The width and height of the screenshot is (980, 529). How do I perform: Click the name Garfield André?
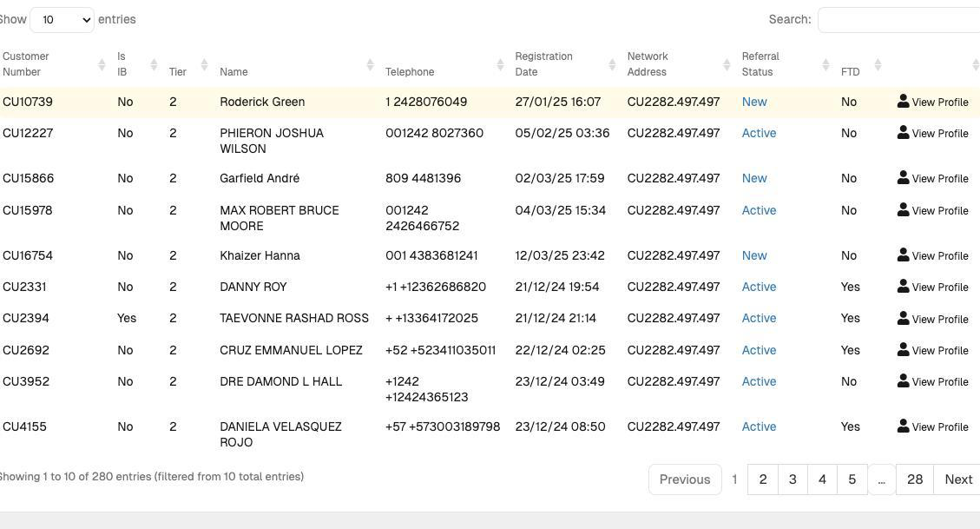point(260,178)
